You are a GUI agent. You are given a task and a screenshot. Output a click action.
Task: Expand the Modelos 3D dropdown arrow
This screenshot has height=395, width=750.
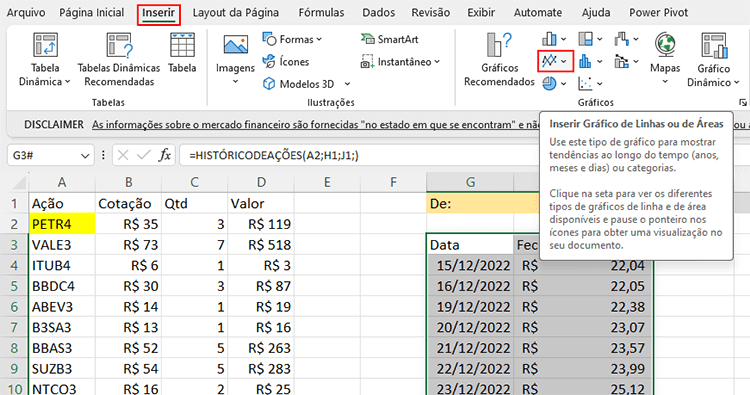tap(347, 84)
